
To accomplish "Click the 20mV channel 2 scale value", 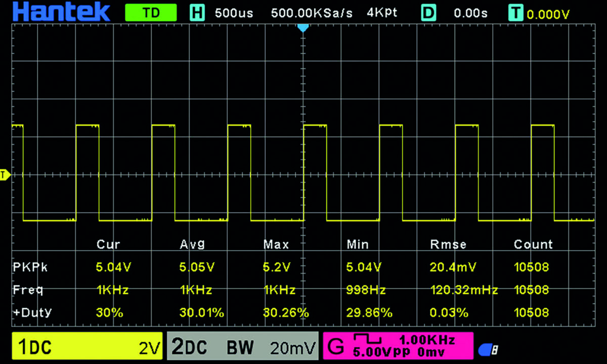I will coord(293,348).
